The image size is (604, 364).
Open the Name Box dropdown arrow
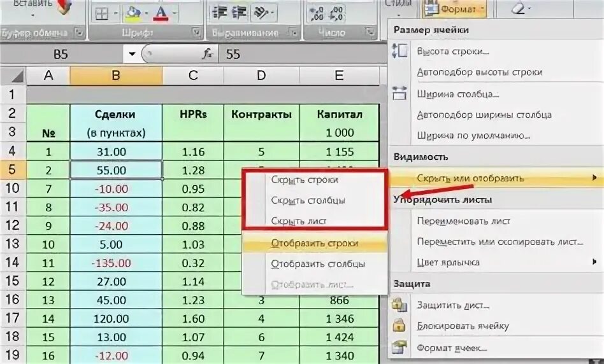tap(132, 54)
